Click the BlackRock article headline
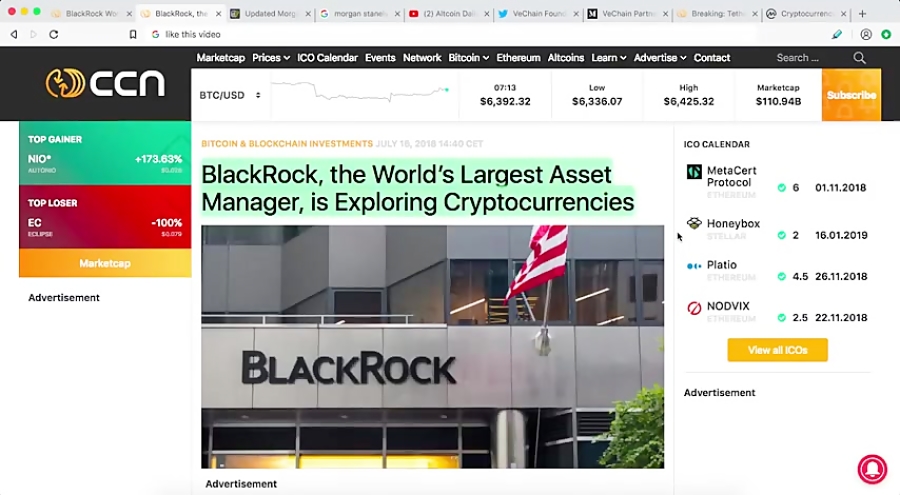 click(x=417, y=188)
